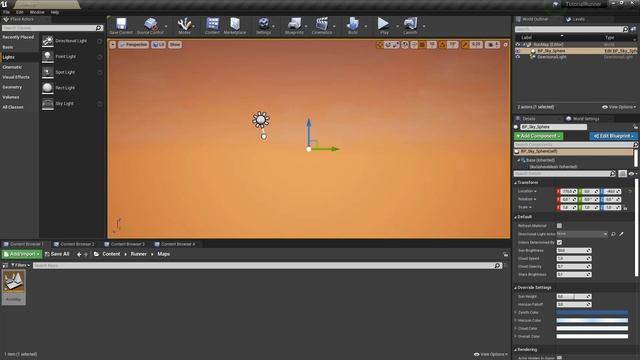Toggle scale snapping in viewport toolbar

(x=465, y=44)
